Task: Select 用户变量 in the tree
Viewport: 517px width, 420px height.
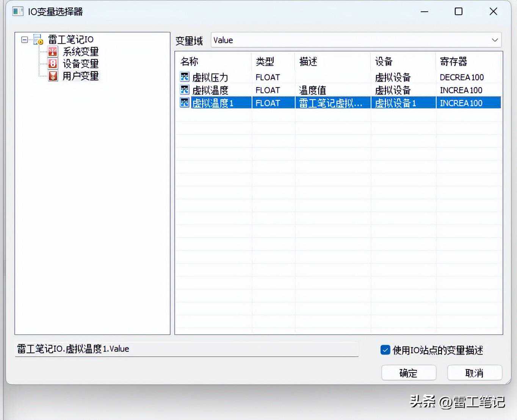Action: [80, 76]
